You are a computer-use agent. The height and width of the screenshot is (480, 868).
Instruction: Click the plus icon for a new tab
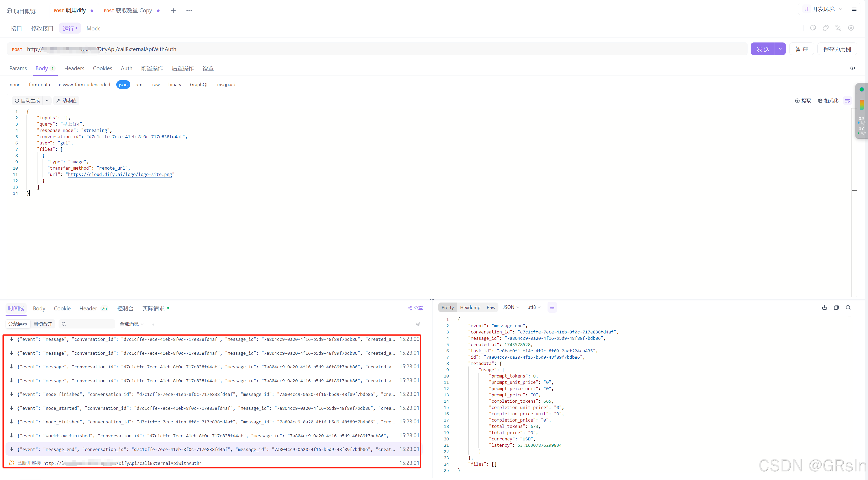coord(173,11)
